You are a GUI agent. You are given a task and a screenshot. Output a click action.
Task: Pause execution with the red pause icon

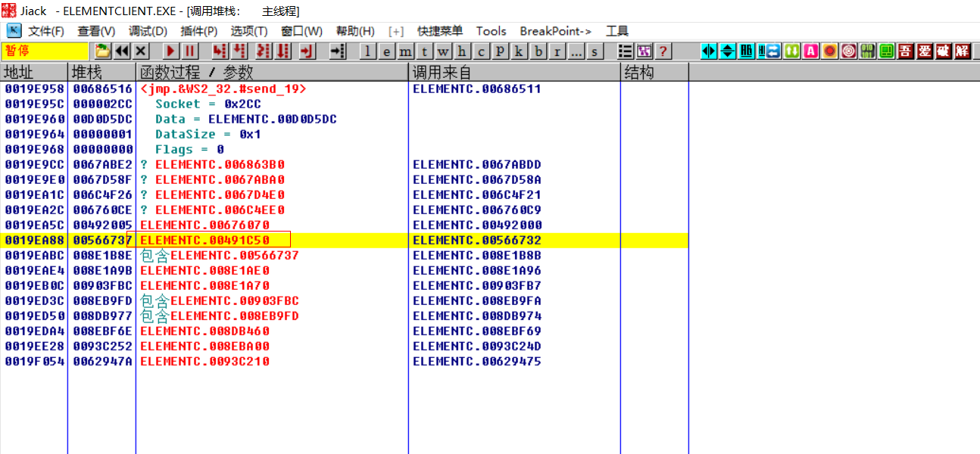(189, 51)
